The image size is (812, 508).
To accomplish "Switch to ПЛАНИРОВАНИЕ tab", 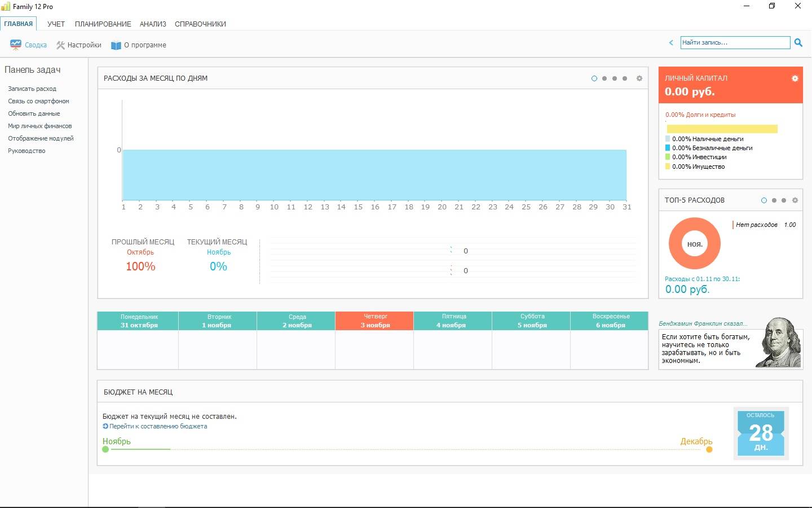I will click(x=103, y=24).
